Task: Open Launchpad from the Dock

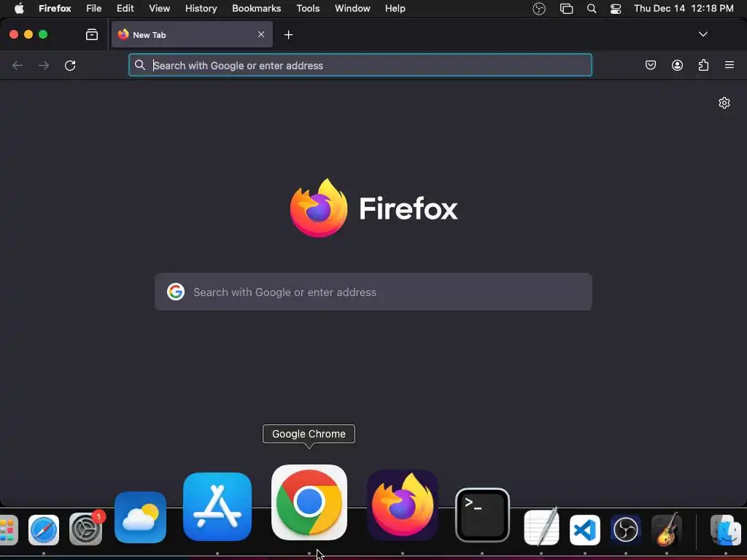Action: pyautogui.click(x=8, y=530)
